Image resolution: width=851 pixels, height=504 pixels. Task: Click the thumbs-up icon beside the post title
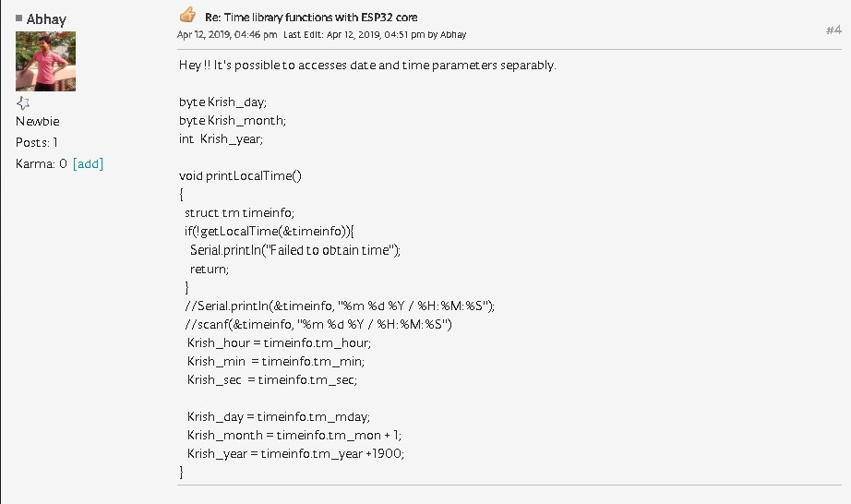[x=187, y=16]
